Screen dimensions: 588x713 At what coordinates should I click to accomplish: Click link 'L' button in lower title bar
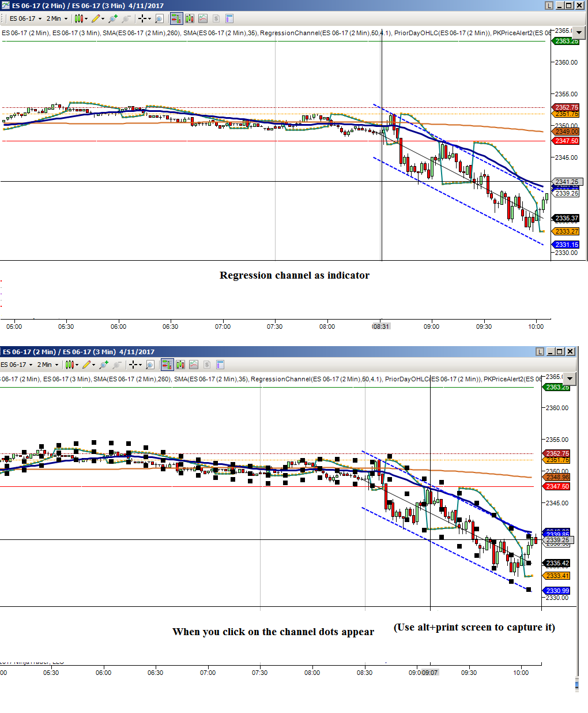[x=540, y=351]
